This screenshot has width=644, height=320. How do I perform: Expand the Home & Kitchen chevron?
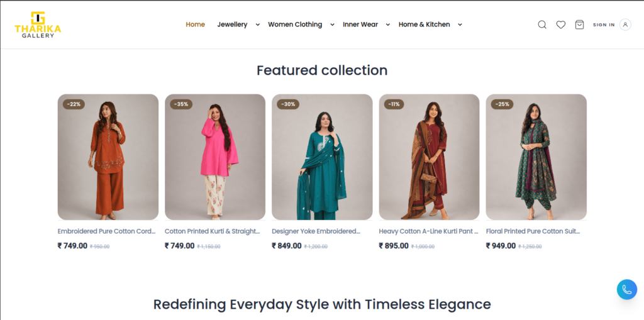[460, 25]
